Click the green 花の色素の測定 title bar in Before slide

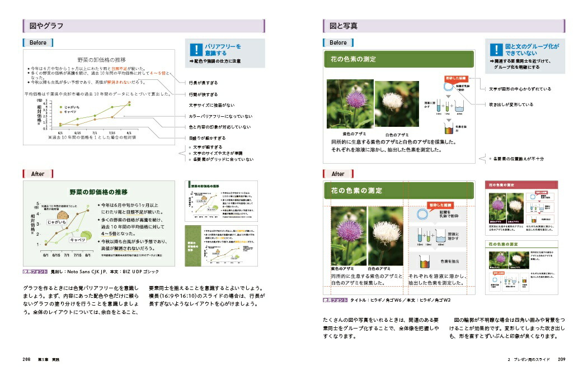tap(399, 59)
